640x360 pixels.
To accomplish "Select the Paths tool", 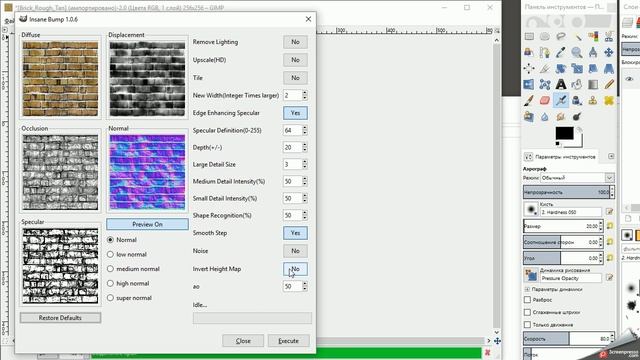I will pos(545,52).
